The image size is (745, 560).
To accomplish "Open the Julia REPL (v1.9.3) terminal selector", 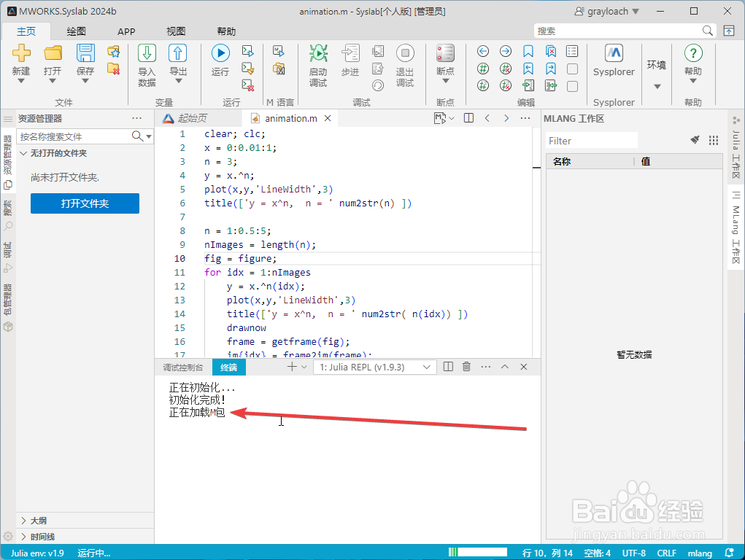I will click(375, 367).
